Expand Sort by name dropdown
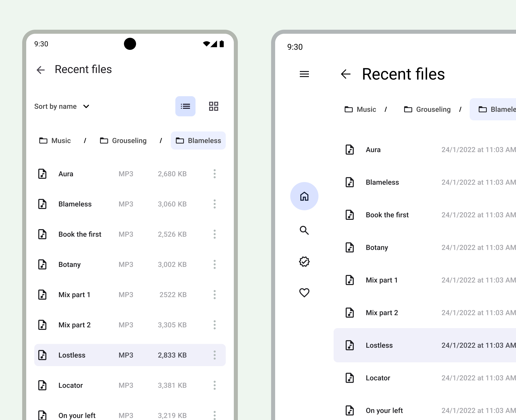Viewport: 516px width, 420px height. (62, 106)
